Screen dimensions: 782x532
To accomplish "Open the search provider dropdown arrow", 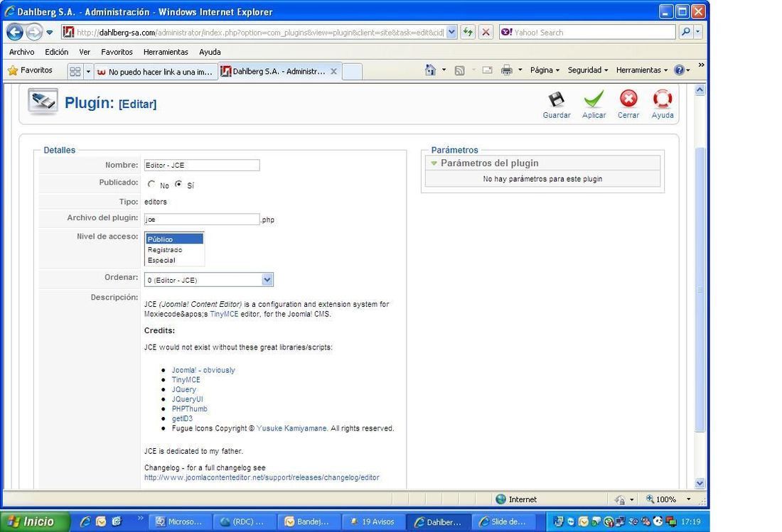I will pos(697,32).
